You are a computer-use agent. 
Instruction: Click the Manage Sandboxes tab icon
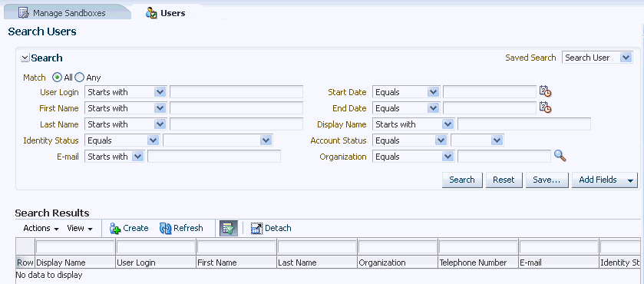point(23,13)
